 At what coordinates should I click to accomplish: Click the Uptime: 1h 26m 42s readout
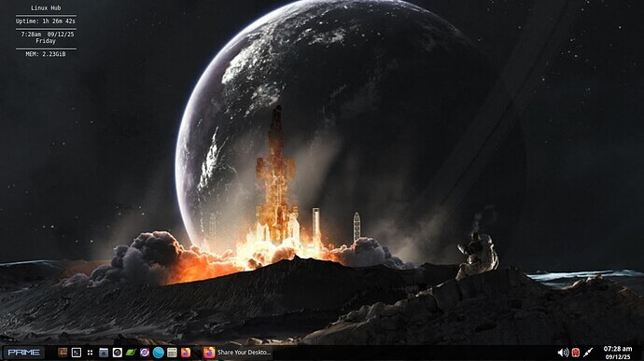(x=46, y=21)
